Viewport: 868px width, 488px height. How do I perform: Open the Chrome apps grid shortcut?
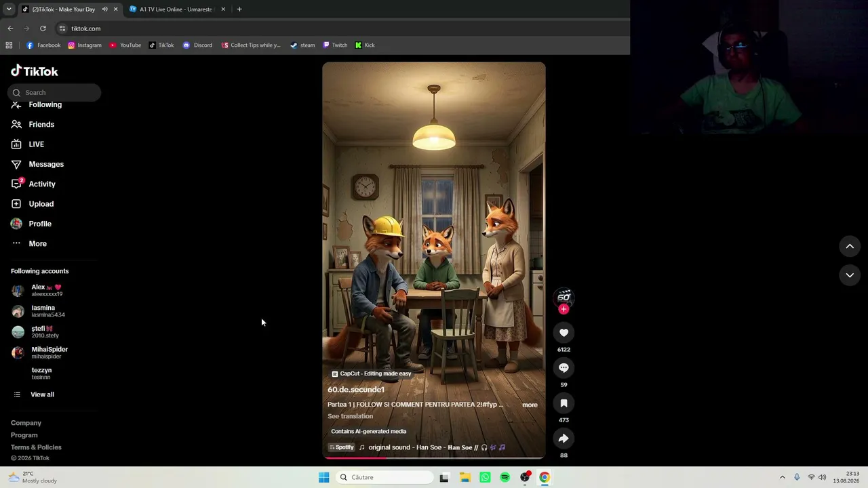point(9,45)
